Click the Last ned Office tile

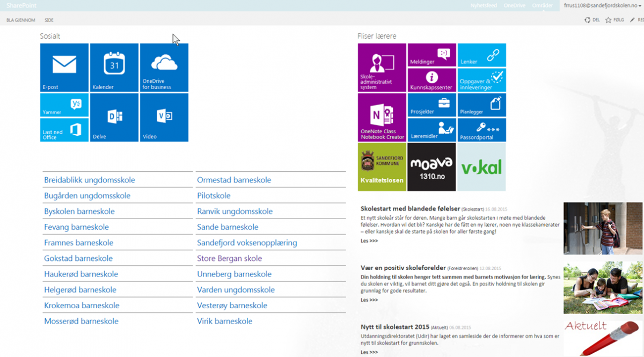coord(64,130)
